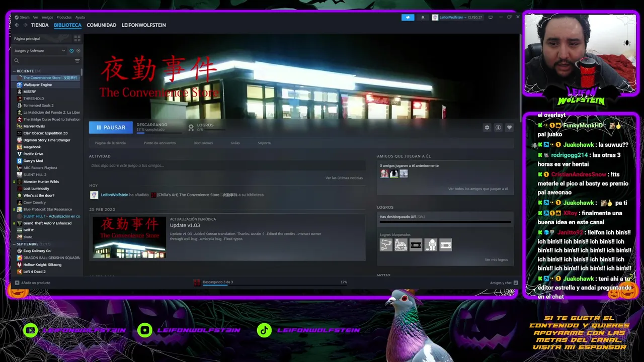Open the Soporte tab
Screen dimensions: 644x362
point(264,143)
